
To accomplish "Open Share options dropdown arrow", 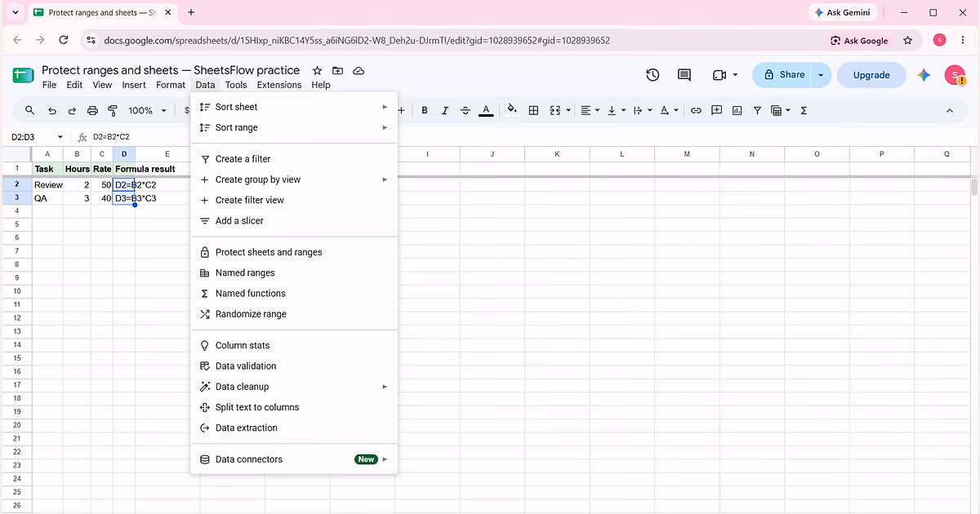I will (x=822, y=75).
